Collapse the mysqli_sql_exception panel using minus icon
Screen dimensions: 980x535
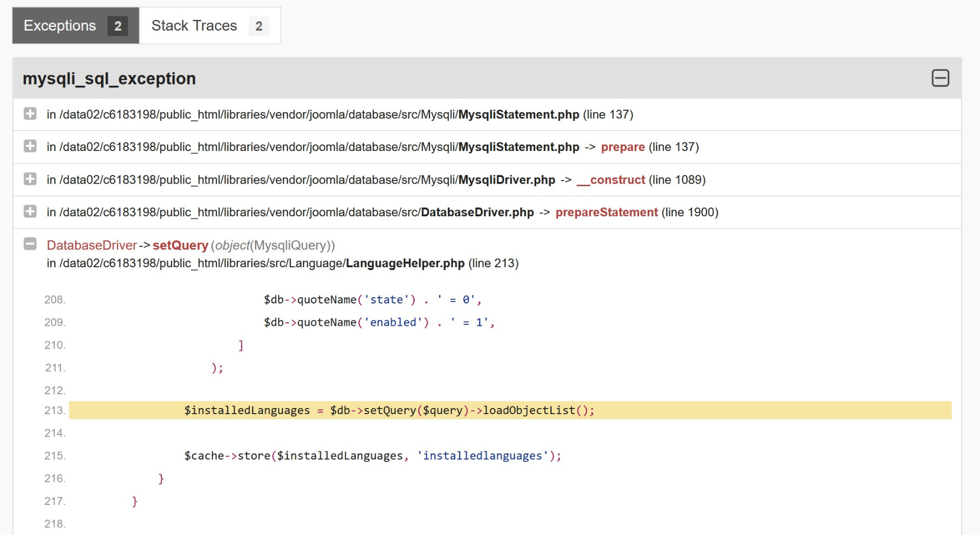940,79
